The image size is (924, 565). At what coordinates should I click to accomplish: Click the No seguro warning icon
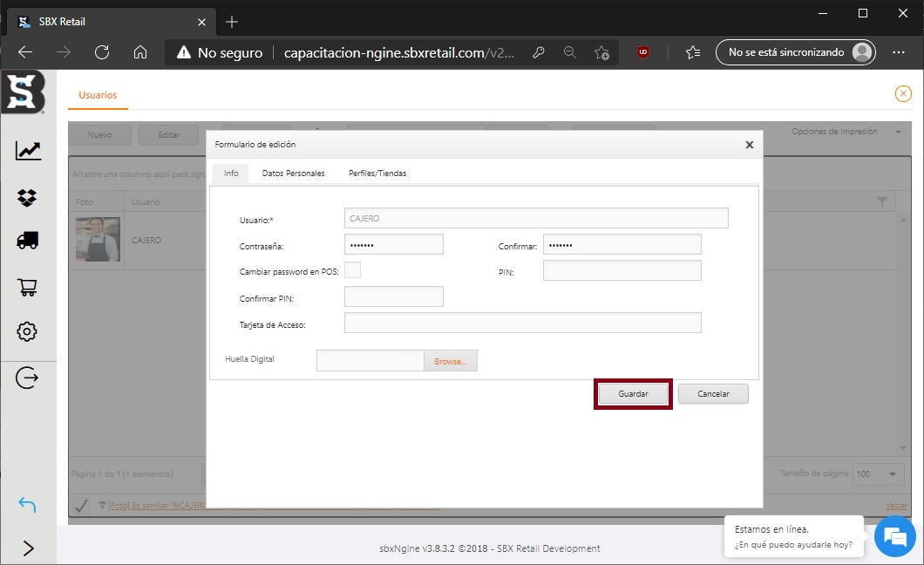(184, 52)
